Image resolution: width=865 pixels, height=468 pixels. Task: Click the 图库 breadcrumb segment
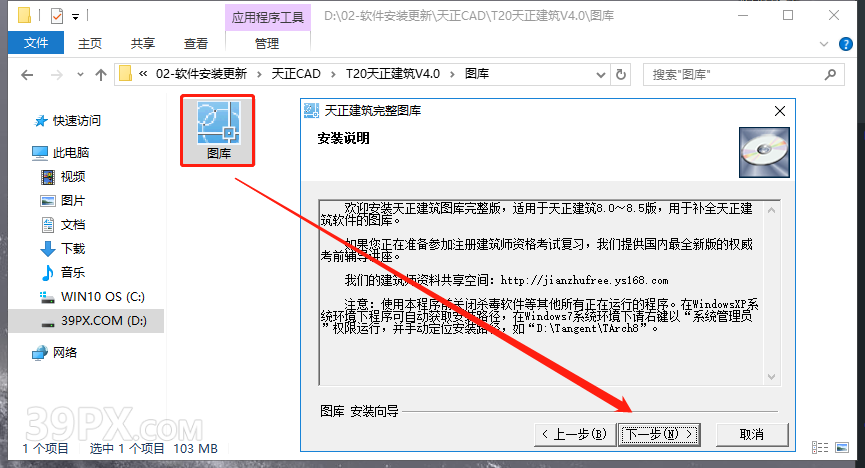[477, 74]
